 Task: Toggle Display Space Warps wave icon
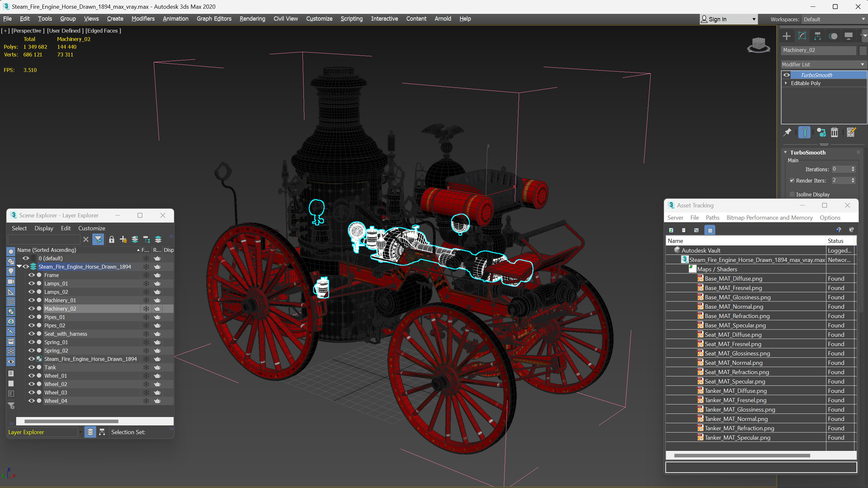(11, 302)
